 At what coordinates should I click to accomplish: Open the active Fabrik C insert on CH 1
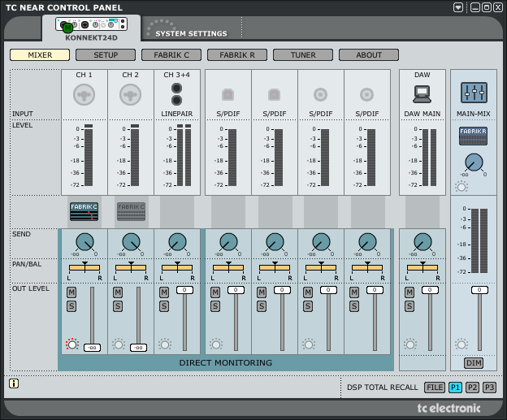pyautogui.click(x=84, y=211)
